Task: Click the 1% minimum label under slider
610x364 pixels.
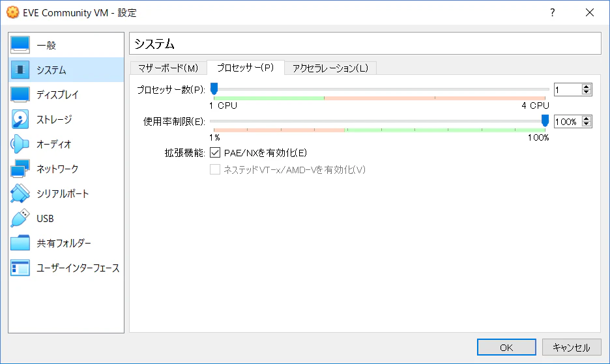Action: [214, 137]
